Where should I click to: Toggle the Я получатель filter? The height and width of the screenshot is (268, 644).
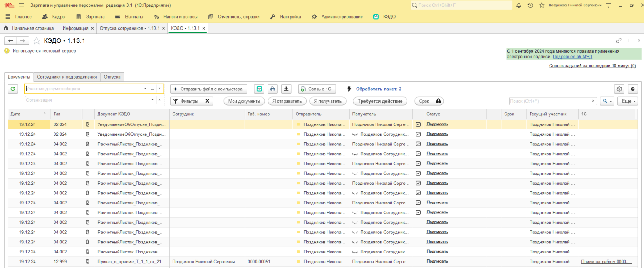pos(328,101)
